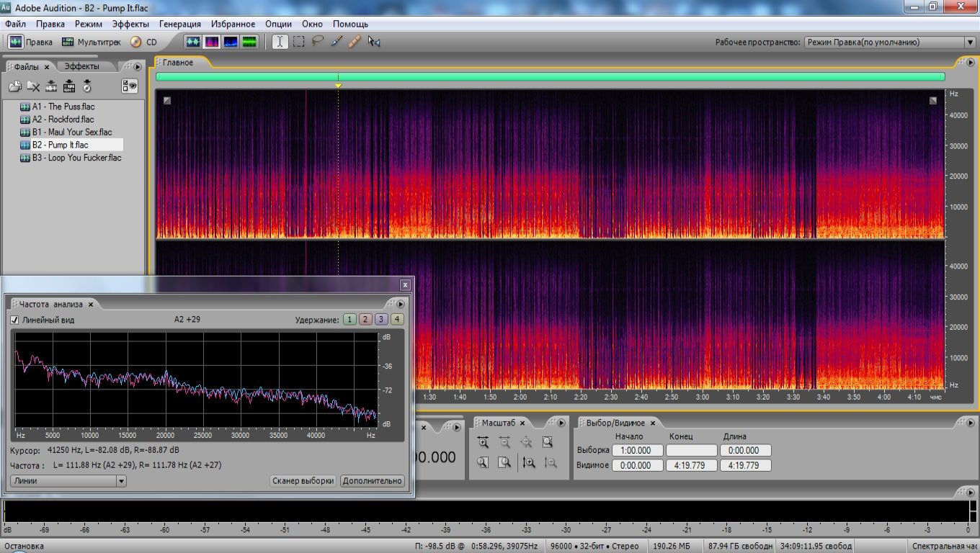This screenshot has height=553, width=980.
Task: Open the Эффекты menu
Action: 130,24
